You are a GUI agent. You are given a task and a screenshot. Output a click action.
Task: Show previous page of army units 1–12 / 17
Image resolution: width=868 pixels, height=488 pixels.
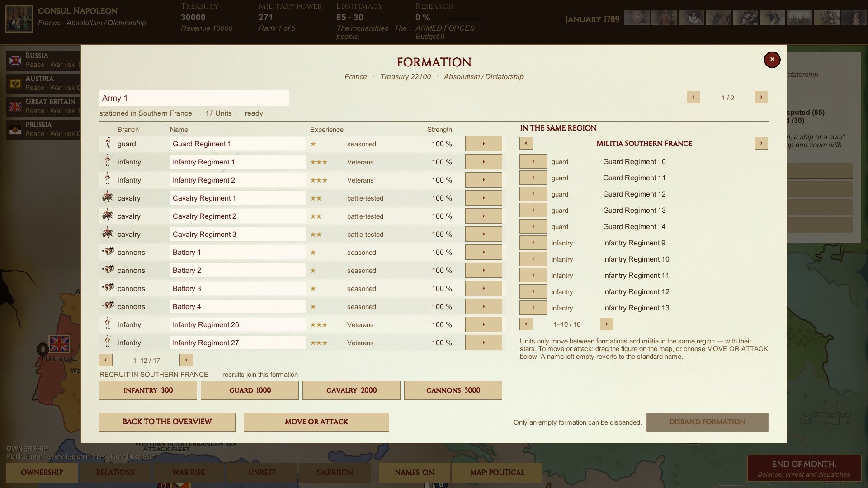click(105, 360)
